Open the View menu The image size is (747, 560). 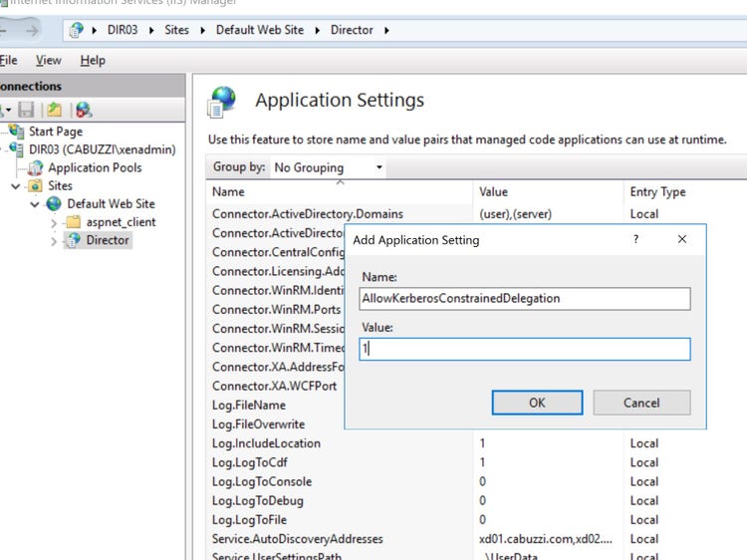[48, 61]
